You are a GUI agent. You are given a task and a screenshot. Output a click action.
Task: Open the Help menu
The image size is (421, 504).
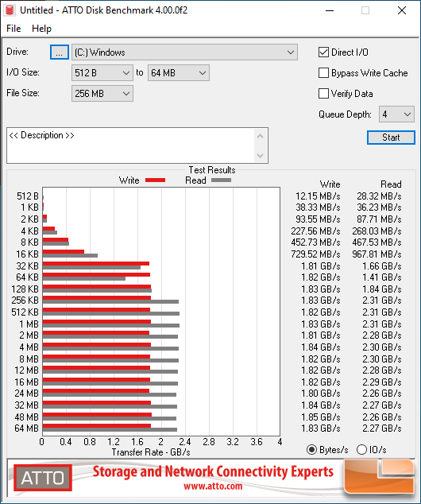pos(41,29)
